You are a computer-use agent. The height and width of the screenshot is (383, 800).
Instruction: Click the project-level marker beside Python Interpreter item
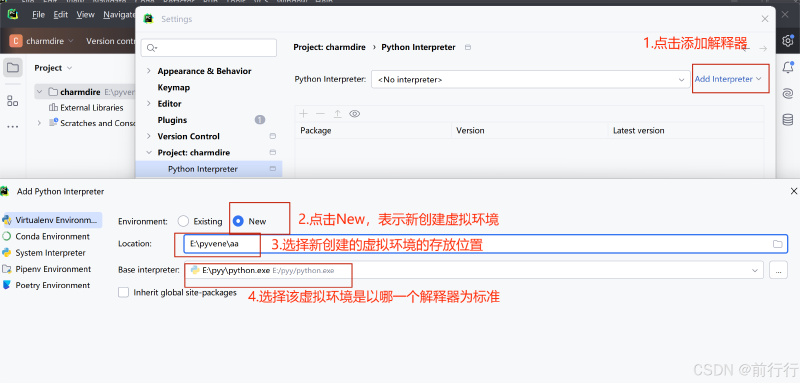[272, 169]
